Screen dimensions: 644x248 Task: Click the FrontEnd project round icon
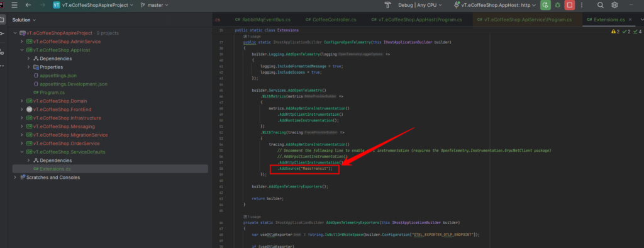tap(29, 110)
